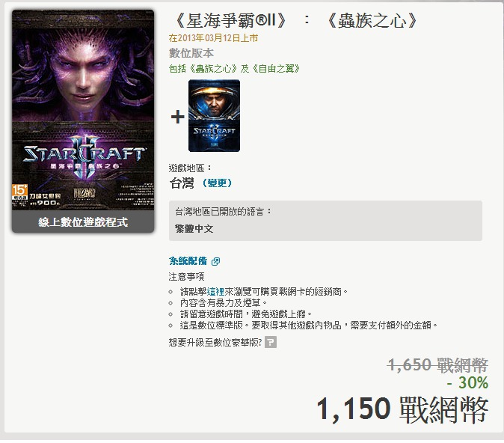The height and width of the screenshot is (443, 504).
Task: Click the Heart of the Swarm box art
Action: coord(83,110)
